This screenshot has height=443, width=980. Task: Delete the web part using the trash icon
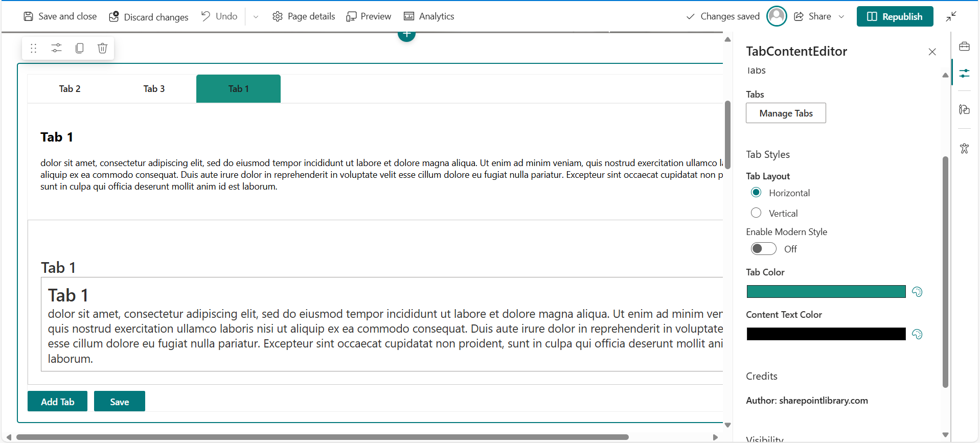pyautogui.click(x=102, y=48)
